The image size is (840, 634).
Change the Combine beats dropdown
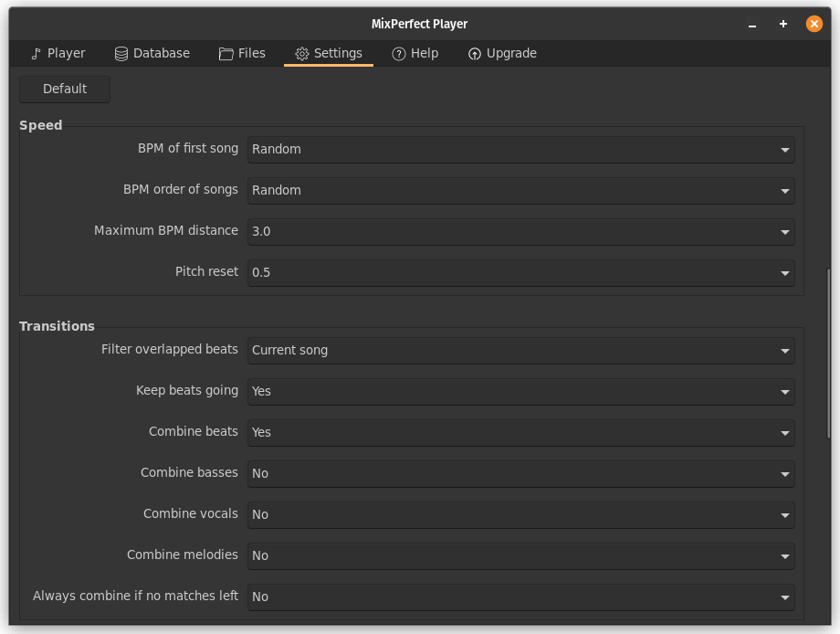click(520, 432)
